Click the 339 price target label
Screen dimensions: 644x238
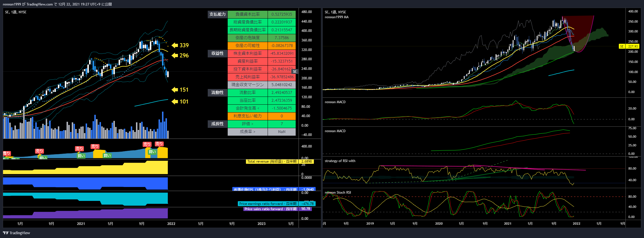point(184,45)
